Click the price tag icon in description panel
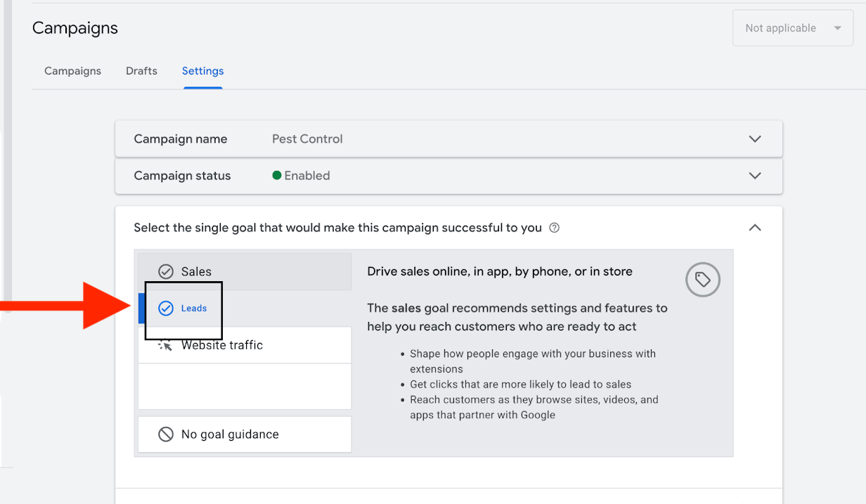The width and height of the screenshot is (866, 504). [x=703, y=280]
